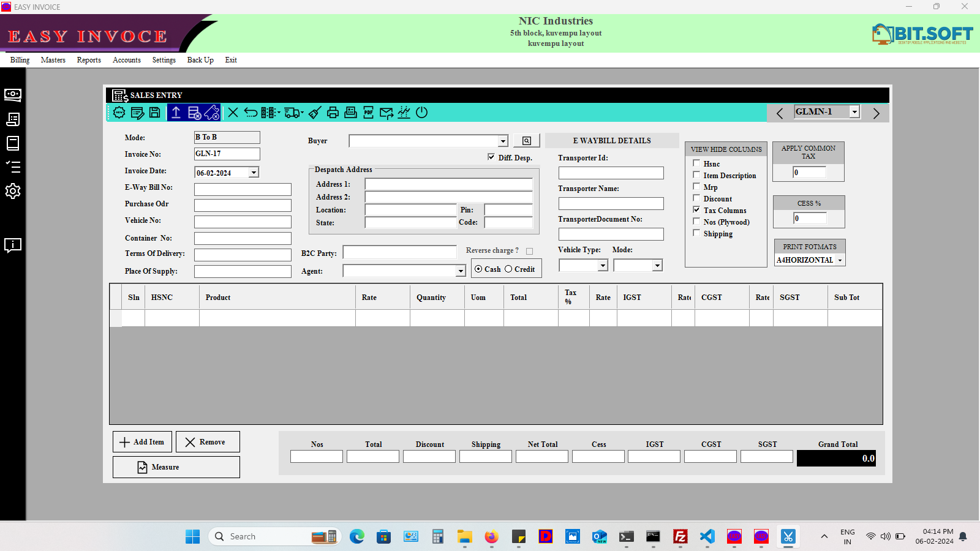Click the Save floppy disk toolbar icon
Viewport: 980px width, 551px height.
[155, 113]
